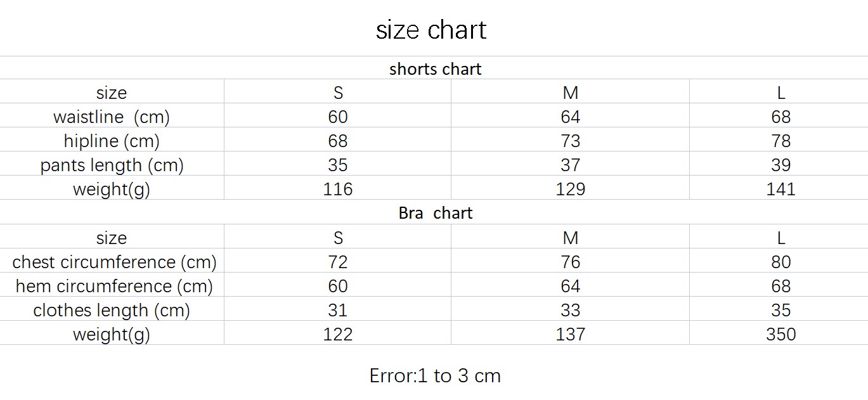Click shorts weight value 116

tap(337, 189)
